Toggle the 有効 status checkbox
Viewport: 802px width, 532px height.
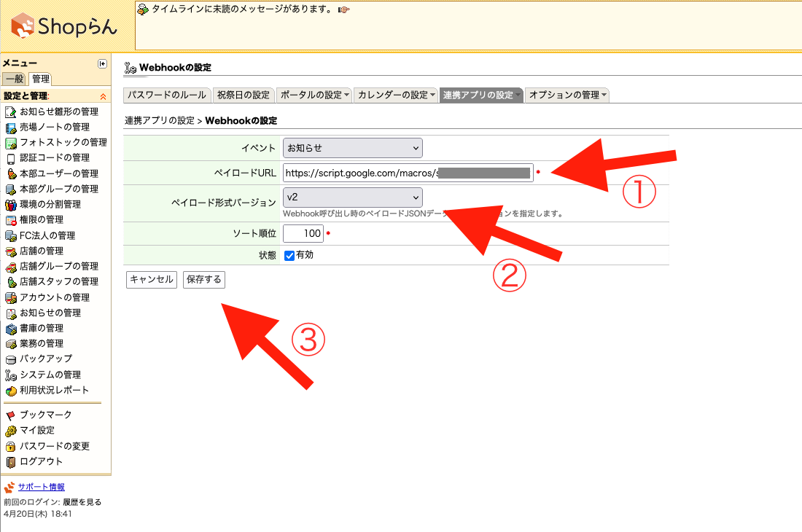289,255
